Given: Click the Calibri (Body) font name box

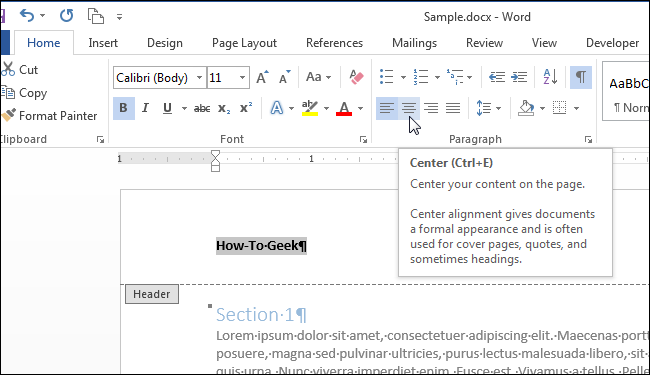Looking at the screenshot, I should (160, 77).
